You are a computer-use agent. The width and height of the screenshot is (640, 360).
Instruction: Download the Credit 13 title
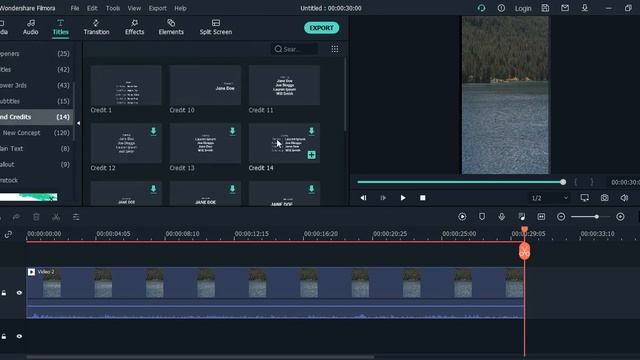pyautogui.click(x=232, y=131)
